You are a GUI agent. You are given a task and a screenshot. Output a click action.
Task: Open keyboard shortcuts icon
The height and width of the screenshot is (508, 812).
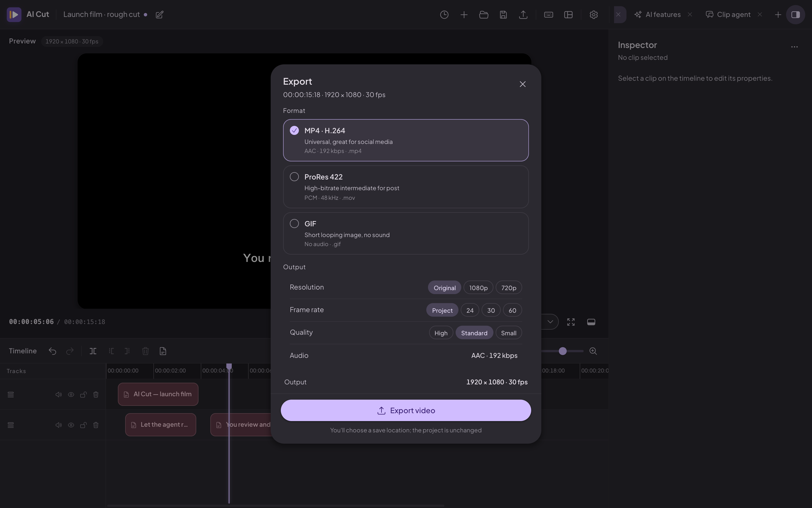pos(548,14)
